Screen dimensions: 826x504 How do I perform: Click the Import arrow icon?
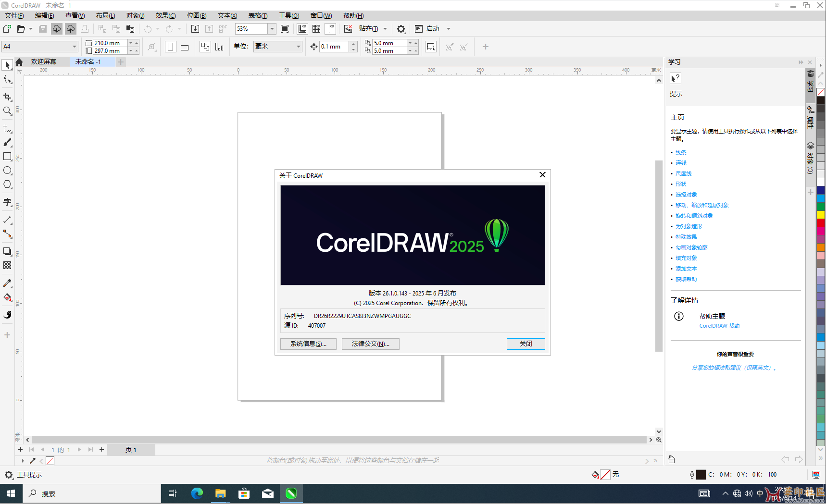pos(195,29)
